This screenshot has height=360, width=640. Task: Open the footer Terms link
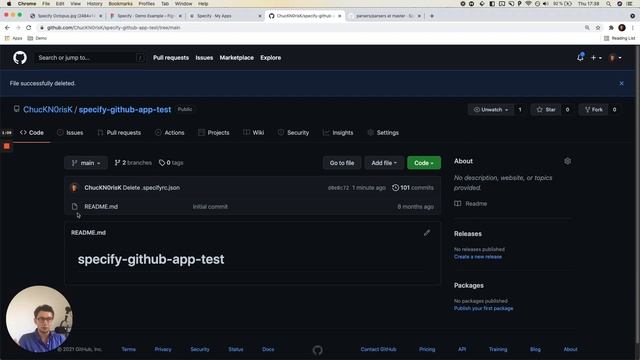[x=129, y=349]
